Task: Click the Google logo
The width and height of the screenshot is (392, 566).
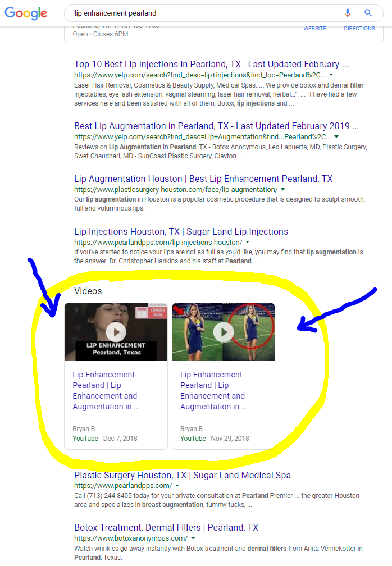Action: click(26, 13)
